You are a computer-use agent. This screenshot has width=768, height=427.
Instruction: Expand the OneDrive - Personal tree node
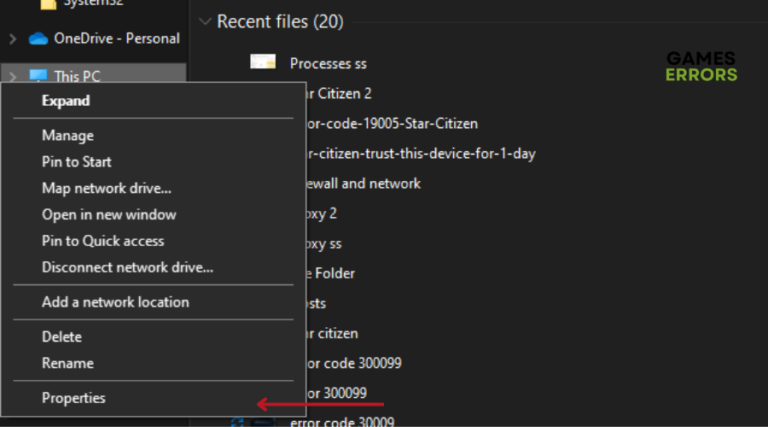tap(12, 39)
